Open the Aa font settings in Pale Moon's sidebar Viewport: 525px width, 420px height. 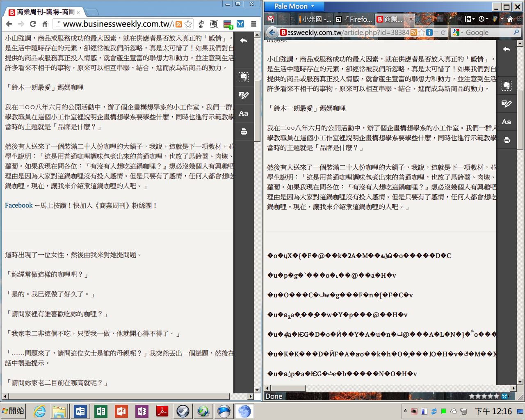pyautogui.click(x=506, y=122)
